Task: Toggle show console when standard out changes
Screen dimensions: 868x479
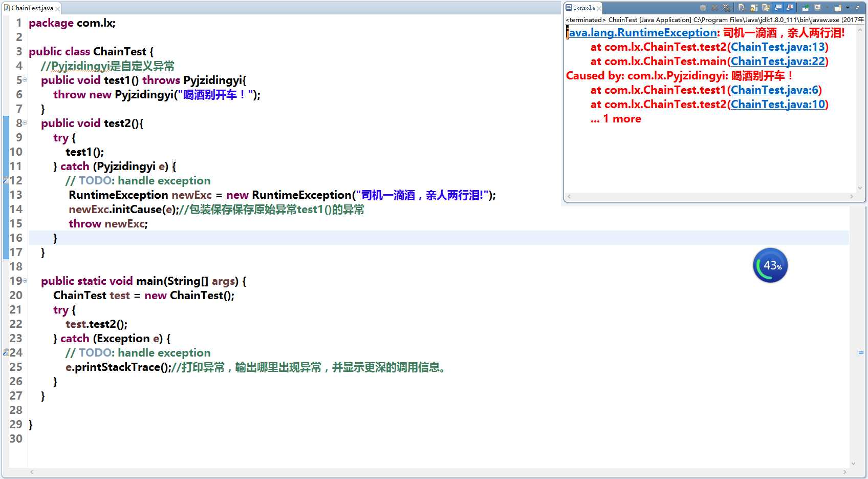Action: (778, 8)
